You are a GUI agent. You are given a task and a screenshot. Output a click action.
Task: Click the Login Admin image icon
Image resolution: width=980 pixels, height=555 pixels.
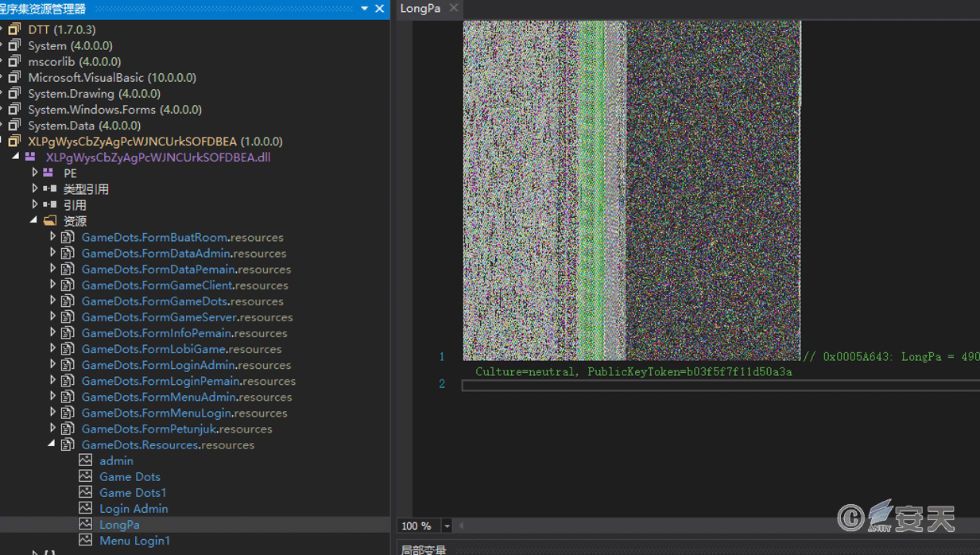(x=86, y=508)
